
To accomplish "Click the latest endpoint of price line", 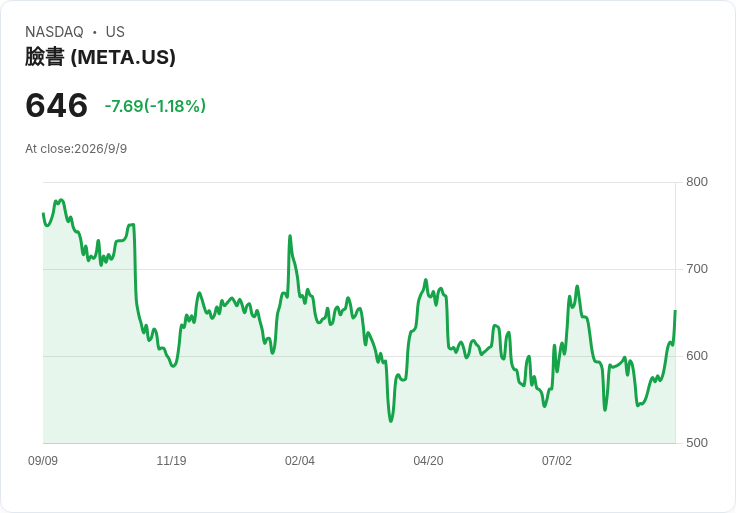I will pos(675,311).
